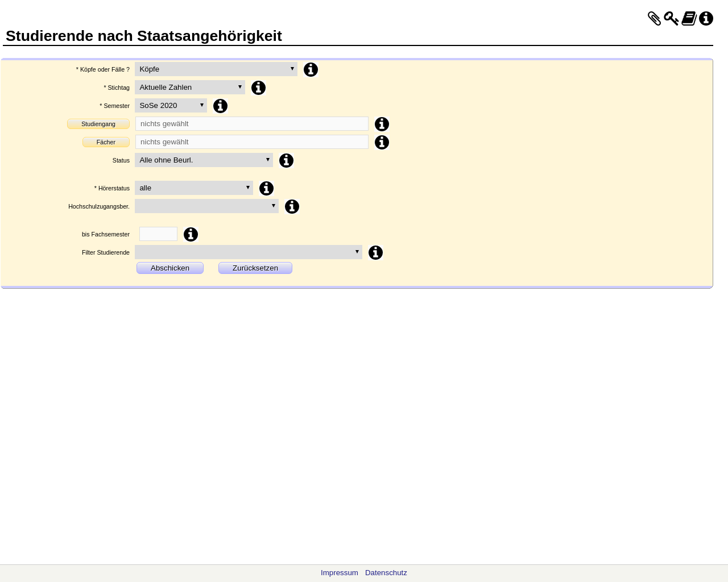Click the '* Semester' label
Screen dimensions: 728x582
[114, 106]
